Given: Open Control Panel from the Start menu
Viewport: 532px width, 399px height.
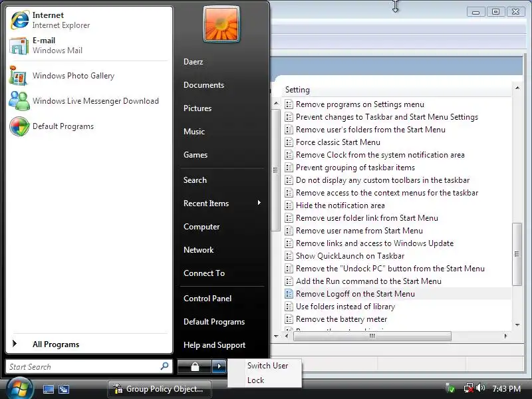Looking at the screenshot, I should click(207, 299).
